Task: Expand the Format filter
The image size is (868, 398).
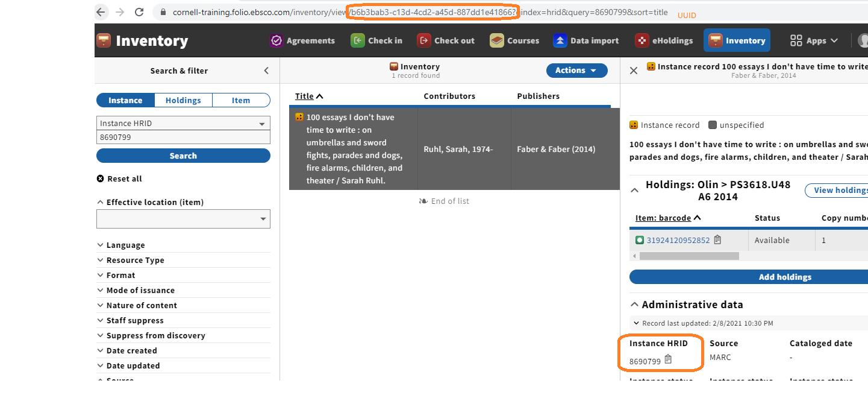Action: click(x=116, y=275)
